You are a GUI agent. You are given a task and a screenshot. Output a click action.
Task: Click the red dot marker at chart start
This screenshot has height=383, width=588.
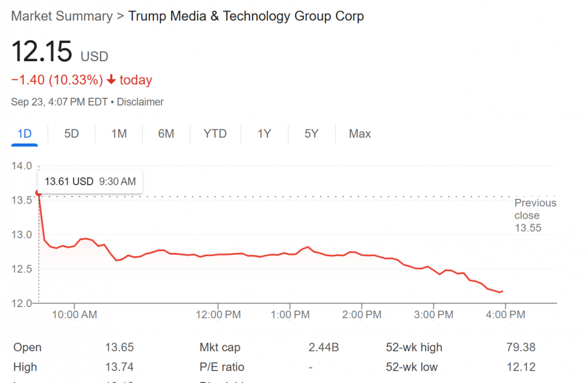38,191
